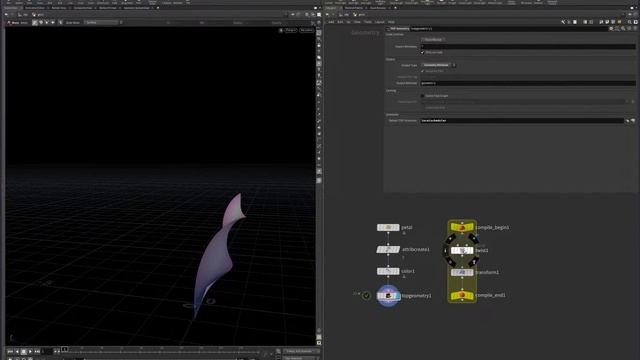Toggle Only on Load checkbox
This screenshot has height=360, width=640.
pos(422,52)
